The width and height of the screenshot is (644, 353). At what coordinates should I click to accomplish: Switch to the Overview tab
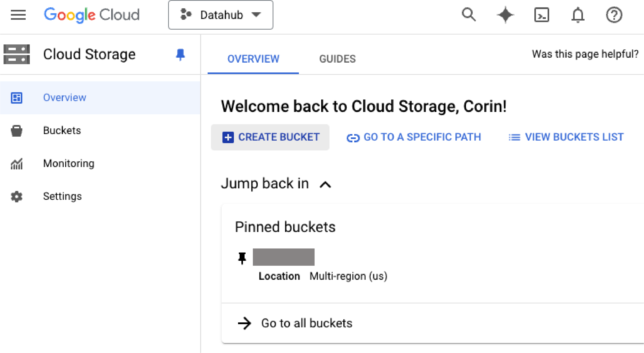(253, 59)
